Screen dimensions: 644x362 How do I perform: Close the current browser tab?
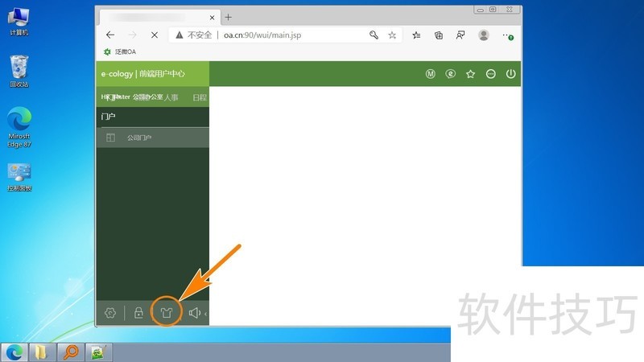coord(212,18)
